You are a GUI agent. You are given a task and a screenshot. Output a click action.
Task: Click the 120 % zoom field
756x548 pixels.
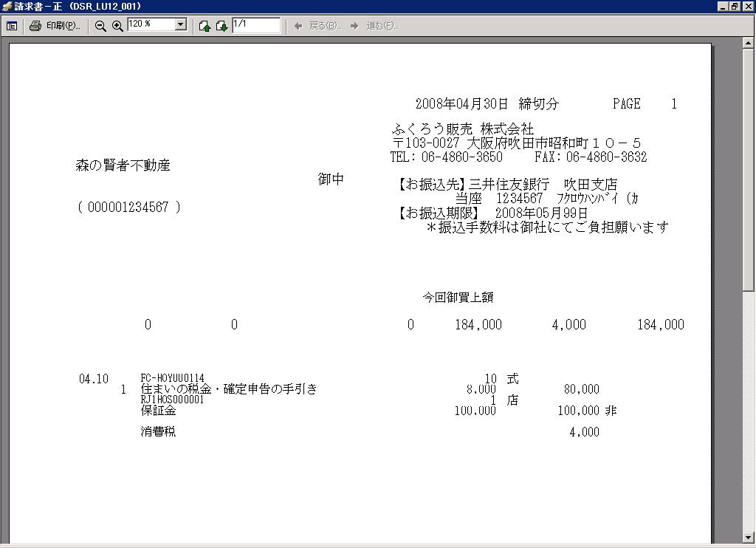coord(151,24)
